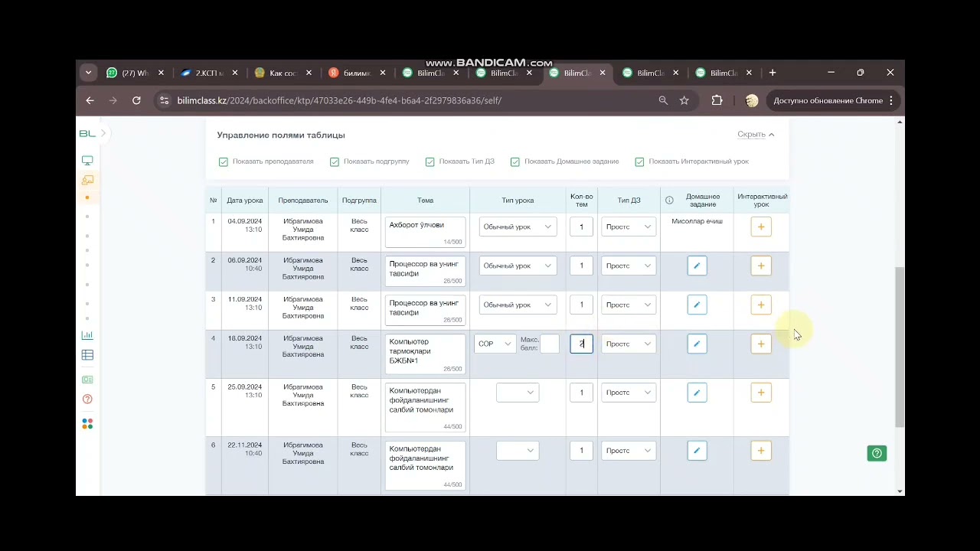The height and width of the screenshot is (551, 980).
Task: Open the colorful apps dots sidebar icon
Action: coord(87,423)
